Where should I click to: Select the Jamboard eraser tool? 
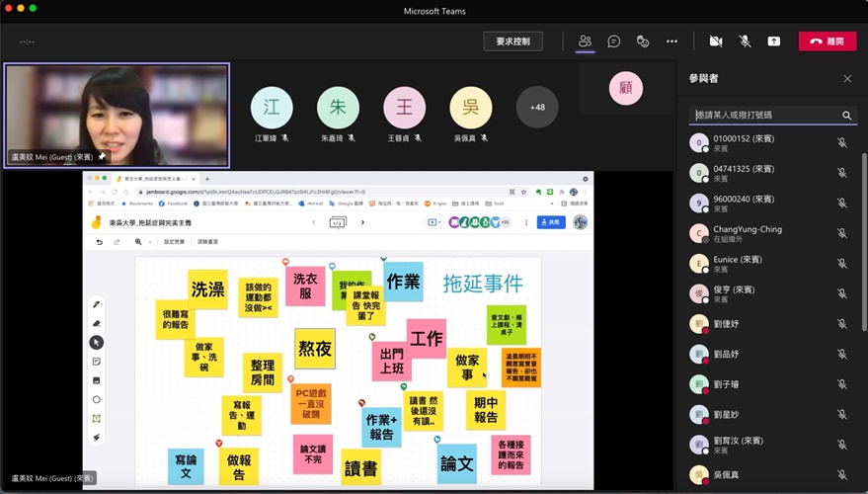click(x=97, y=323)
